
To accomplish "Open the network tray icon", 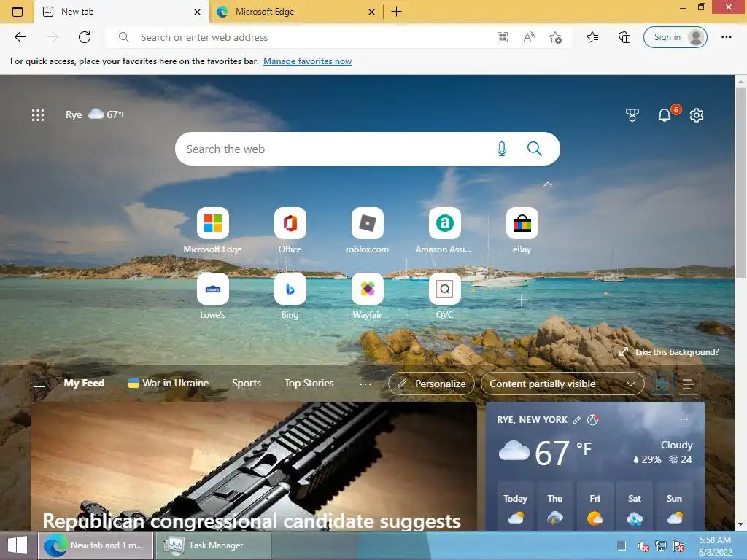I will click(x=661, y=546).
